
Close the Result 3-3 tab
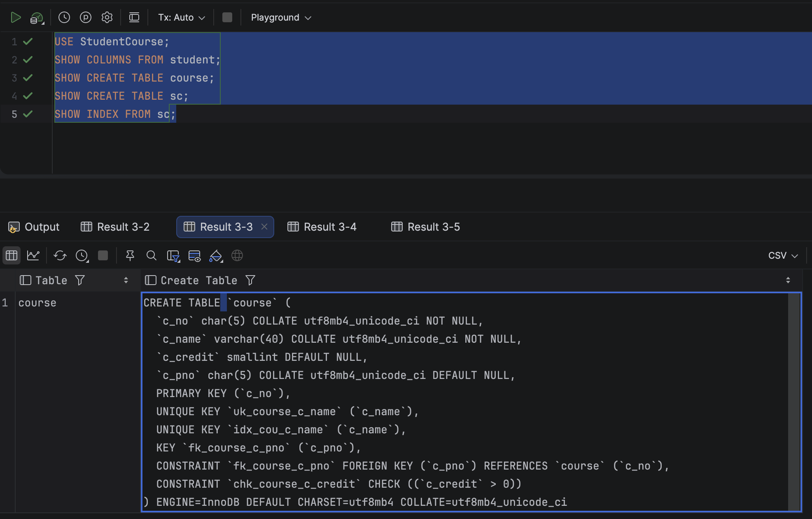coord(264,227)
